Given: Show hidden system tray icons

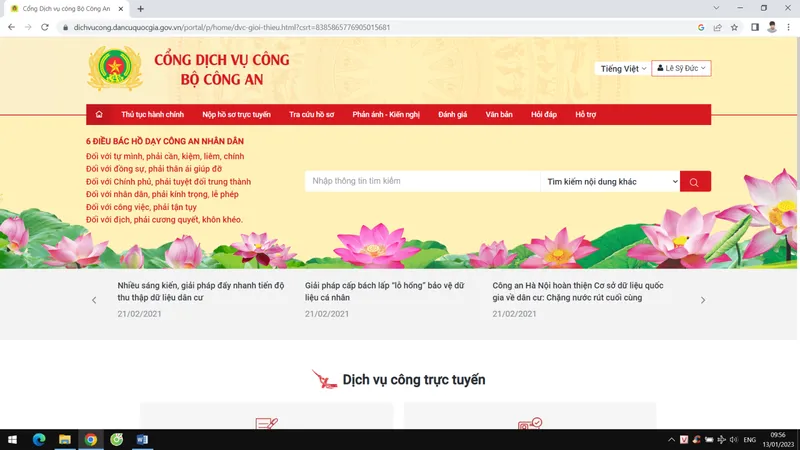Looking at the screenshot, I should point(671,440).
